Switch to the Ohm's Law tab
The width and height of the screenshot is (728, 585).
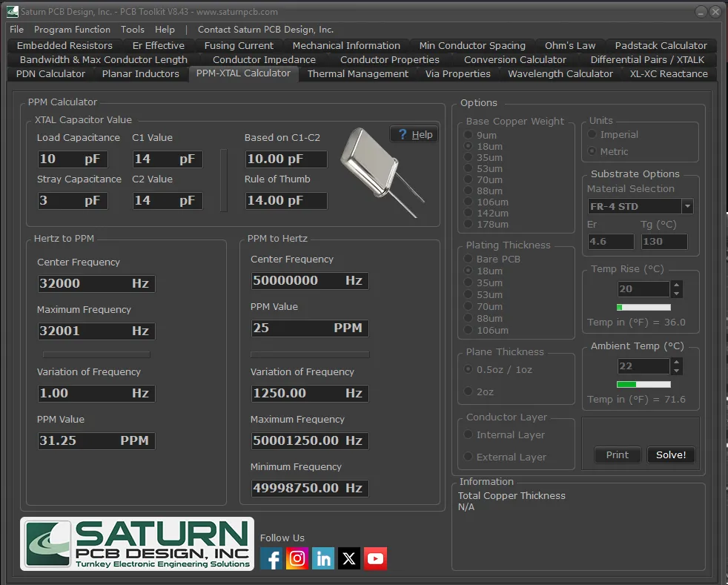(570, 45)
